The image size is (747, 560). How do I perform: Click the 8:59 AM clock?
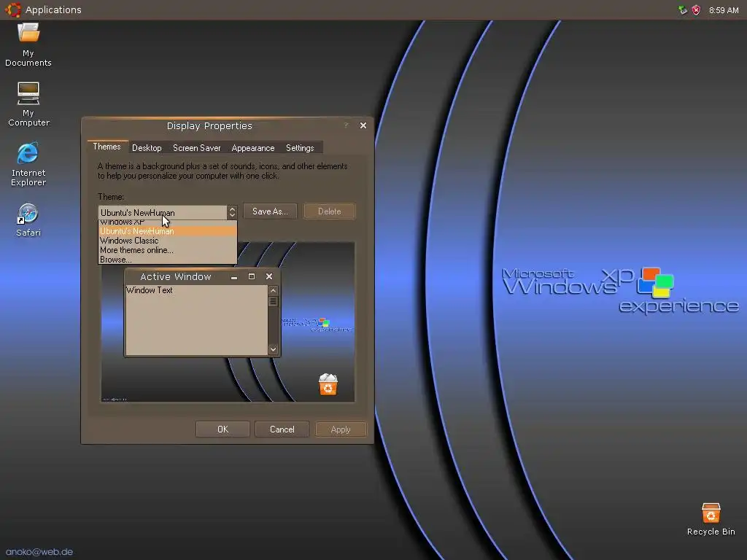point(723,10)
